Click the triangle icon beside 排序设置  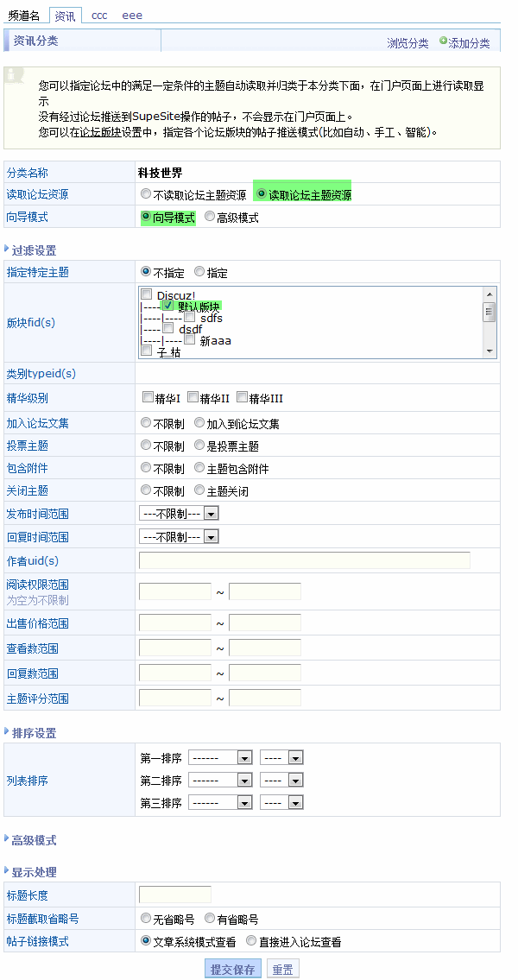7,732
